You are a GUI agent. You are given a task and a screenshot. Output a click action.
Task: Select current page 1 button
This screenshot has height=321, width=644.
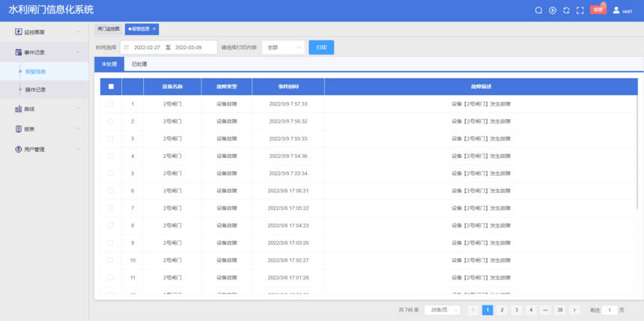[487, 310]
